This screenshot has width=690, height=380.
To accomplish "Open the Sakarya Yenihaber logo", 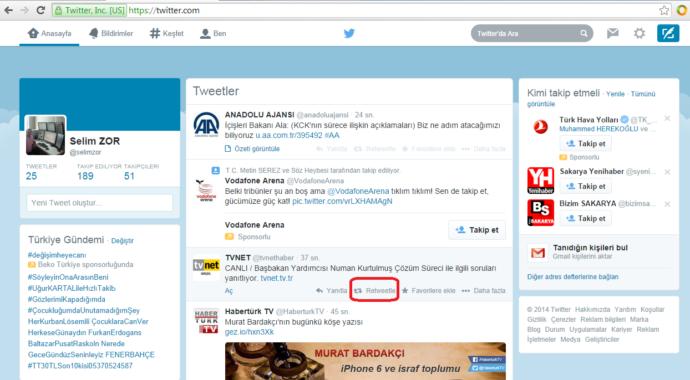I will [x=540, y=180].
